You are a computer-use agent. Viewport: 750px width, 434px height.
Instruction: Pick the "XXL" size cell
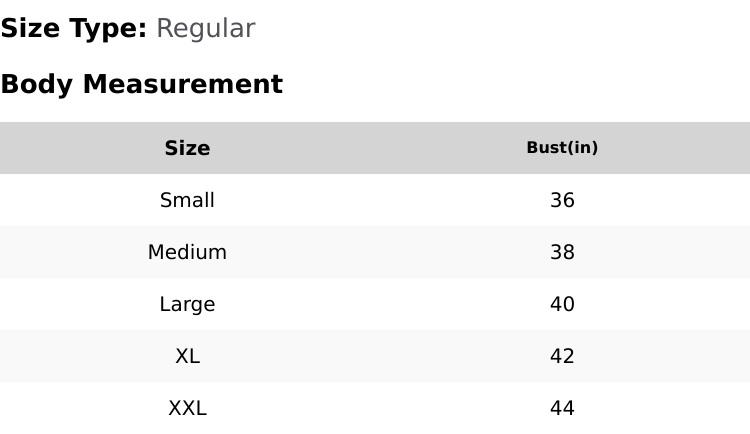[187, 408]
